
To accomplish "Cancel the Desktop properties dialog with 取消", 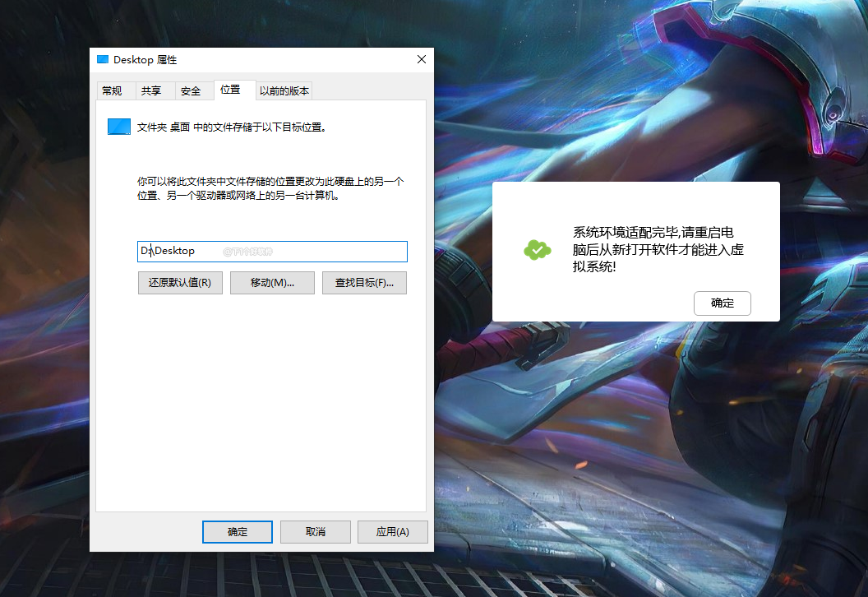I will point(316,532).
